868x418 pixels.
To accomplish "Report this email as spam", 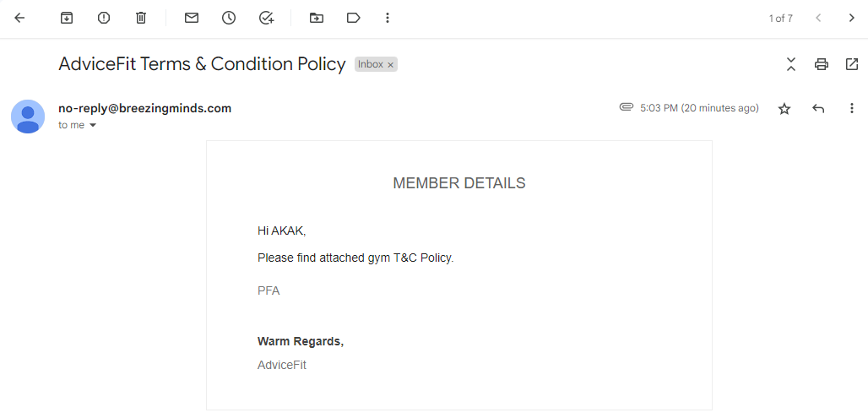I will [104, 18].
